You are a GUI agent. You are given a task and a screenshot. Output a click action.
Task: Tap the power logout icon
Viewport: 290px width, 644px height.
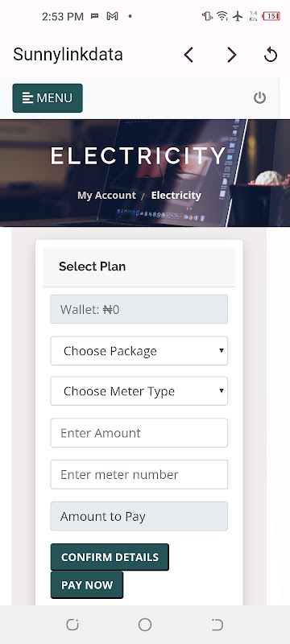[x=259, y=97]
